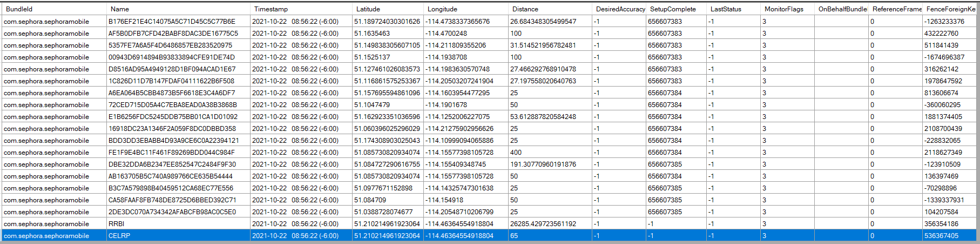Viewport: 980px width, 244px height.
Task: Click the OnBehalfBundle column header
Action: (x=841, y=9)
